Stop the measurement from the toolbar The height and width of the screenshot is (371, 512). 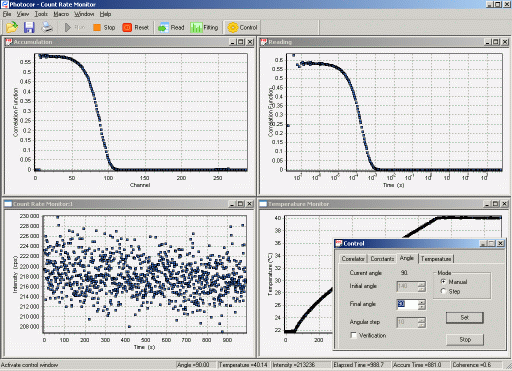pyautogui.click(x=104, y=27)
